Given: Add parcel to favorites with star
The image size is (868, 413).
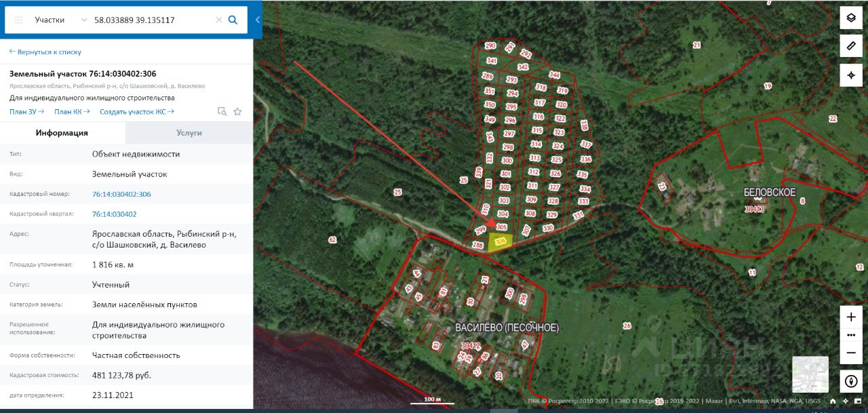Looking at the screenshot, I should [x=237, y=112].
